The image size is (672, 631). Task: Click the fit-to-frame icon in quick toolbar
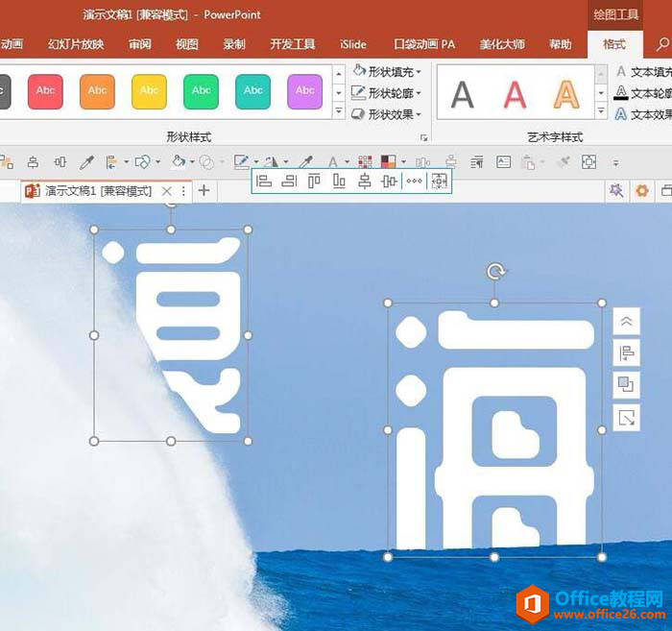(x=588, y=162)
